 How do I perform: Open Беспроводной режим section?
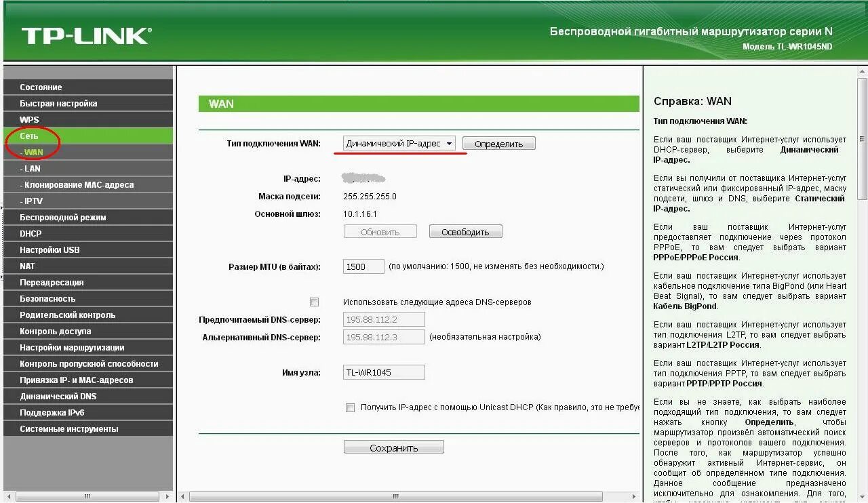point(88,218)
